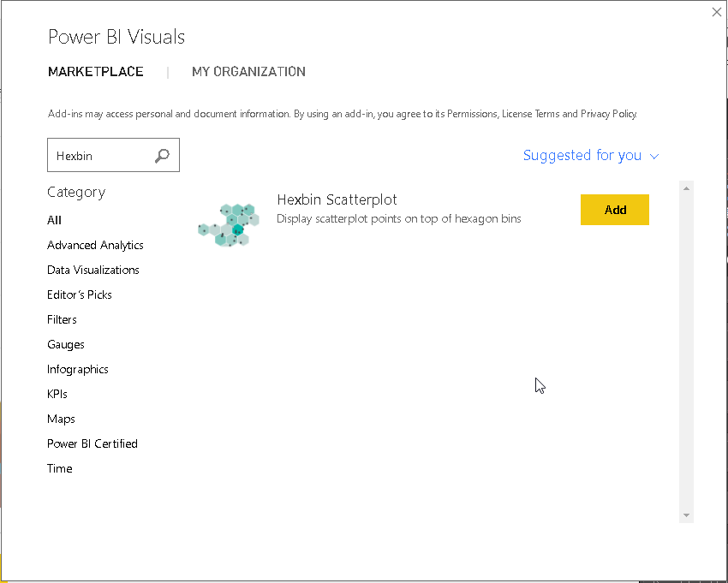Select the All category
This screenshot has width=728, height=583.
tap(54, 220)
